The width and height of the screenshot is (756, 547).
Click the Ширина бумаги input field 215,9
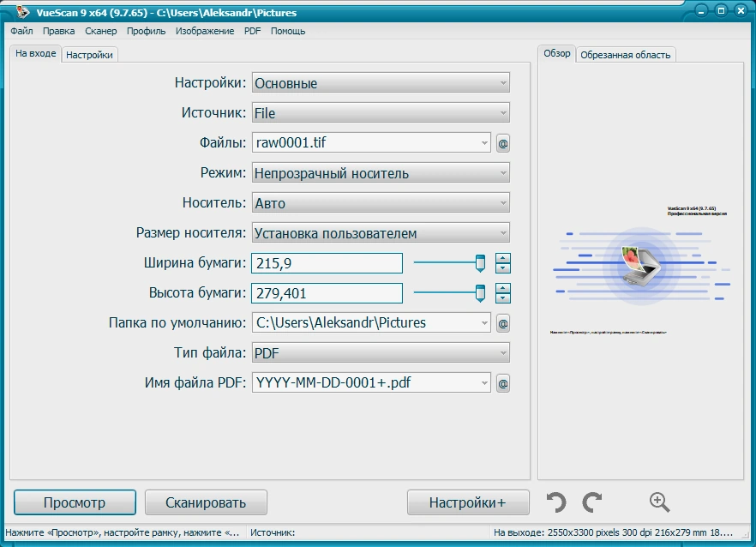tap(327, 263)
